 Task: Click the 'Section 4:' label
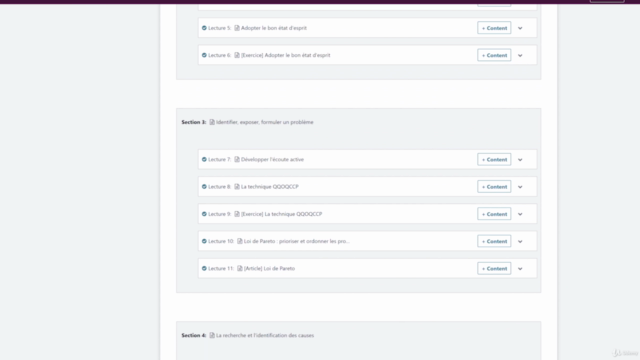194,336
